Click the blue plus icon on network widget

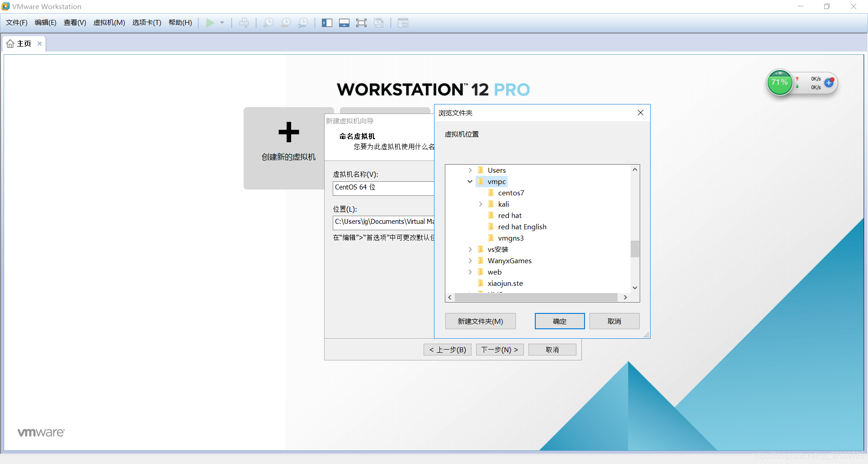click(x=829, y=83)
